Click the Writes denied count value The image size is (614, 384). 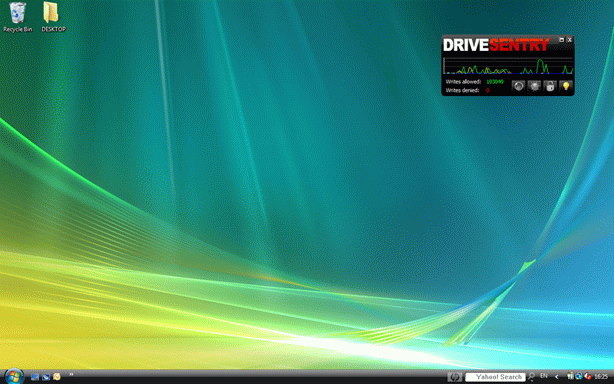pos(488,90)
